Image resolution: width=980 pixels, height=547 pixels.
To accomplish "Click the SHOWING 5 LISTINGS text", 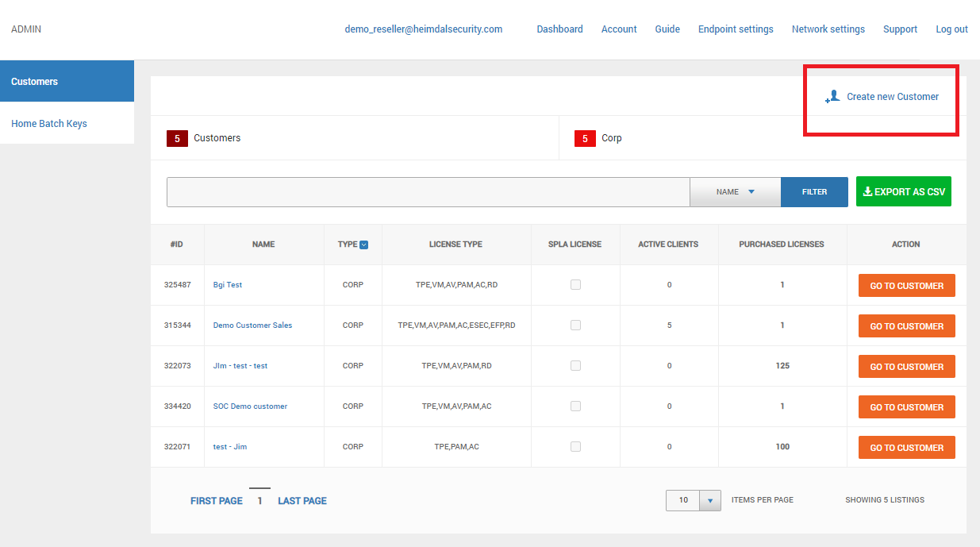I will (885, 500).
